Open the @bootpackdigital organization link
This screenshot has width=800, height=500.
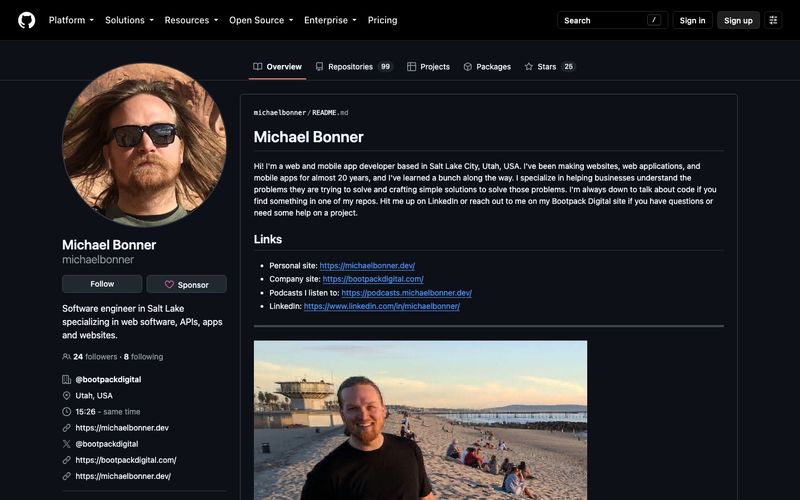[108, 380]
